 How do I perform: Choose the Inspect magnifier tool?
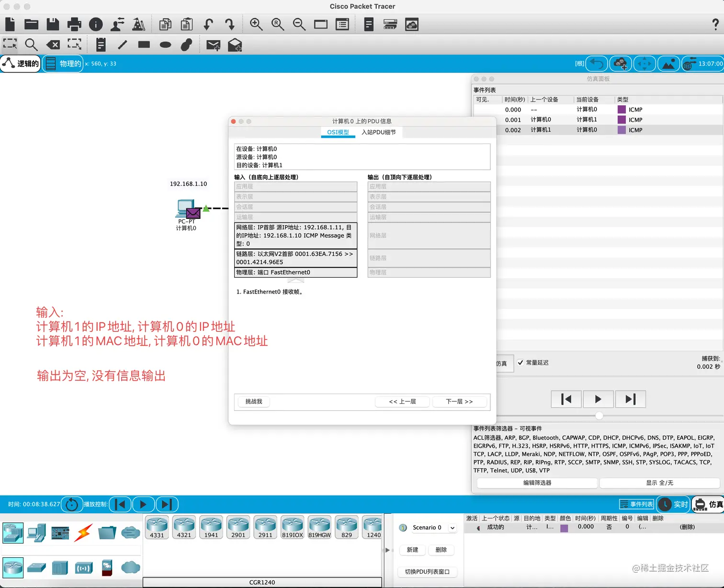coord(31,45)
